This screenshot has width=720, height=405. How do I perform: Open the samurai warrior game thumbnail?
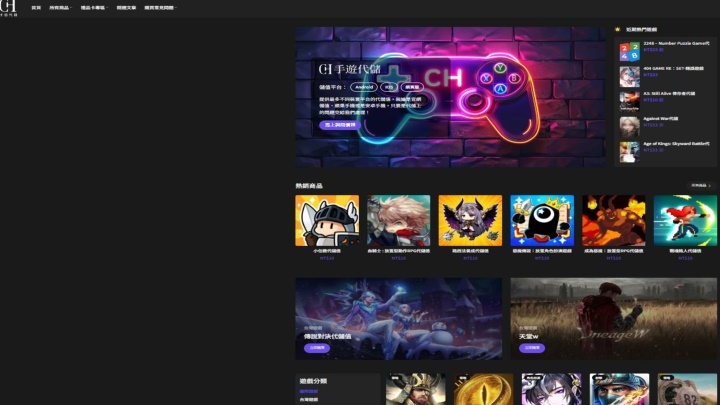416,389
